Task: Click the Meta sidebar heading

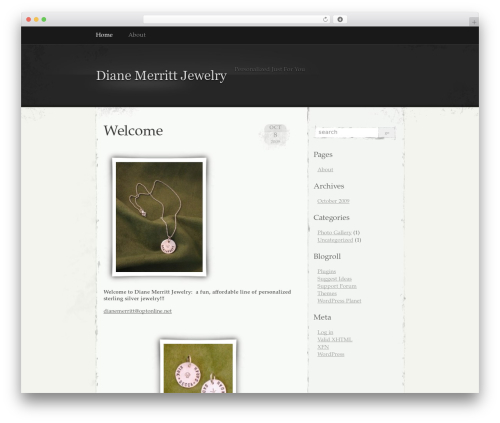Action: (x=322, y=317)
